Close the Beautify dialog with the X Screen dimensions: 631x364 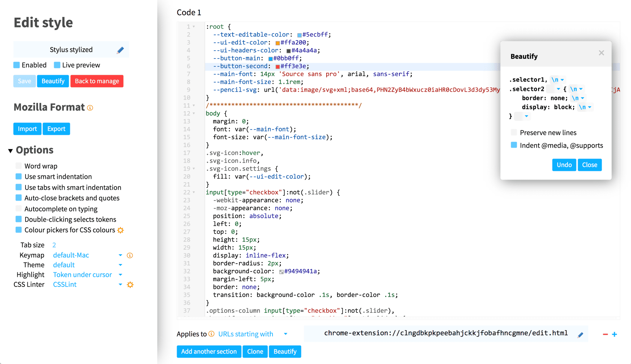pos(601,53)
